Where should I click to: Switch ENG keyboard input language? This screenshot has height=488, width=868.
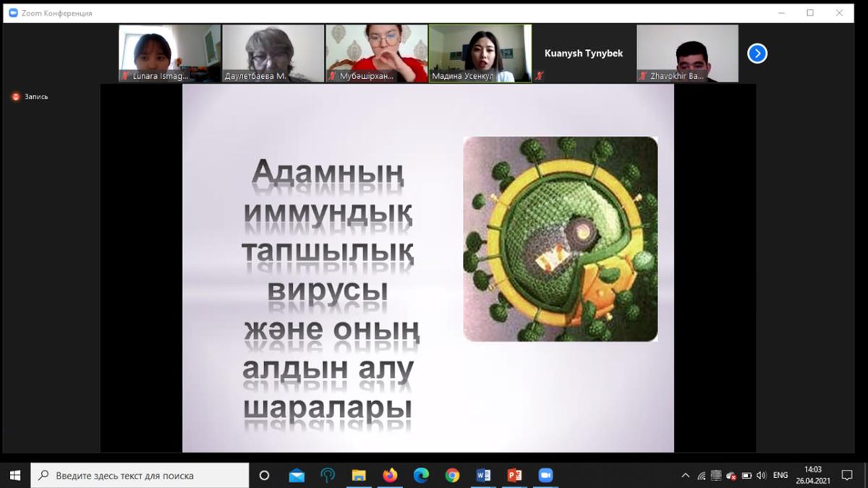click(780, 476)
